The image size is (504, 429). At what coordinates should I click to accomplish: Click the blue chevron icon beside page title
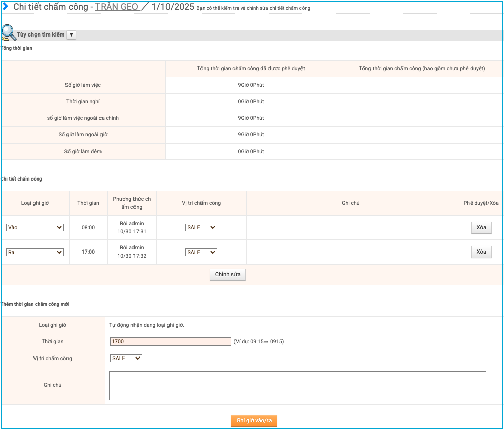click(5, 7)
